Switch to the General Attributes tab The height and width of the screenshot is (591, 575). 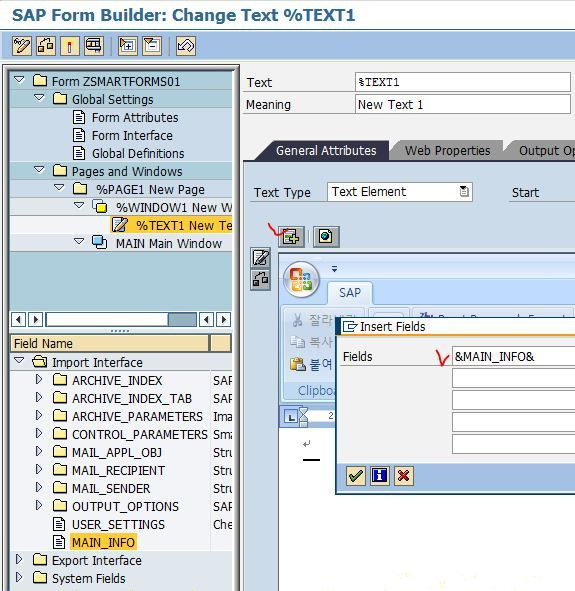point(326,151)
